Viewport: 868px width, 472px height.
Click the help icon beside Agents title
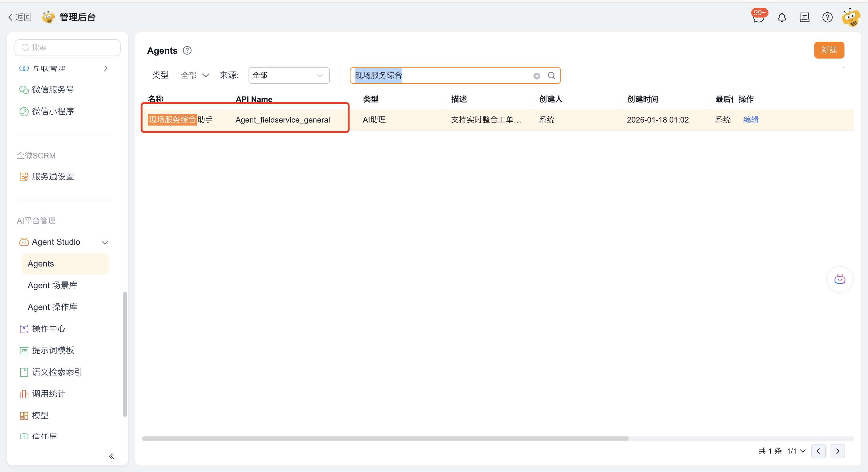pyautogui.click(x=187, y=51)
